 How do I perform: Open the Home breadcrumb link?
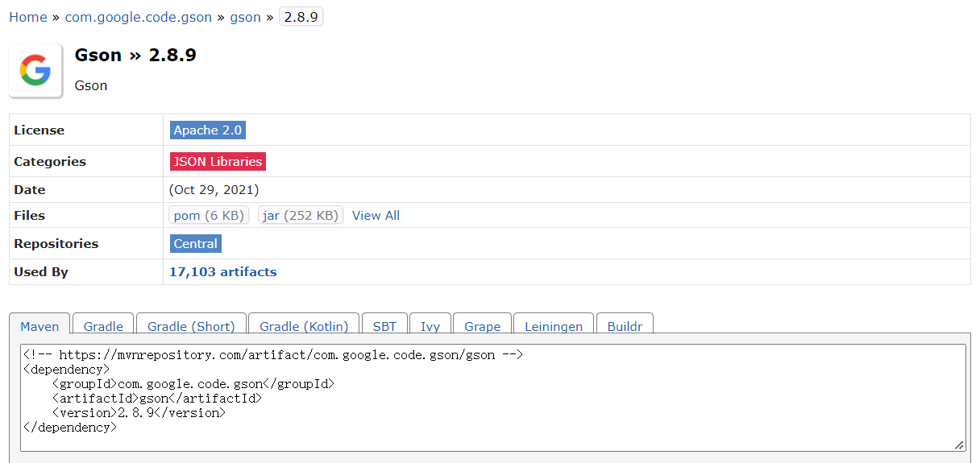[x=28, y=17]
